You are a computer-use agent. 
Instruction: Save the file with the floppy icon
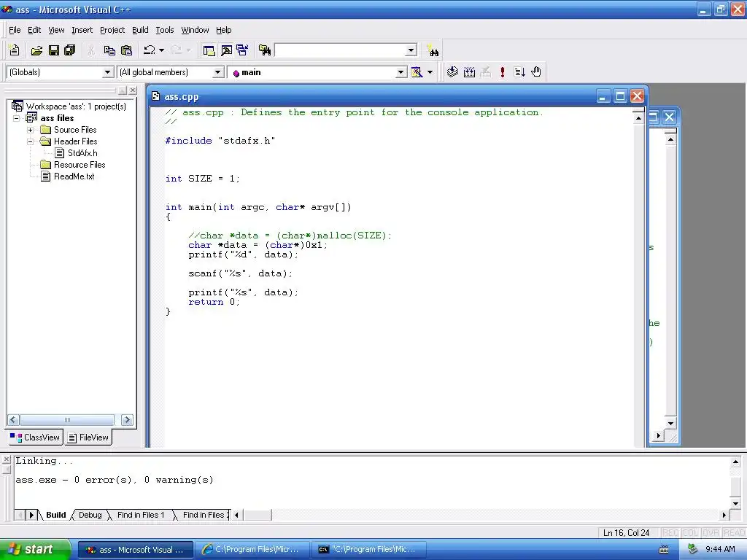(x=54, y=50)
